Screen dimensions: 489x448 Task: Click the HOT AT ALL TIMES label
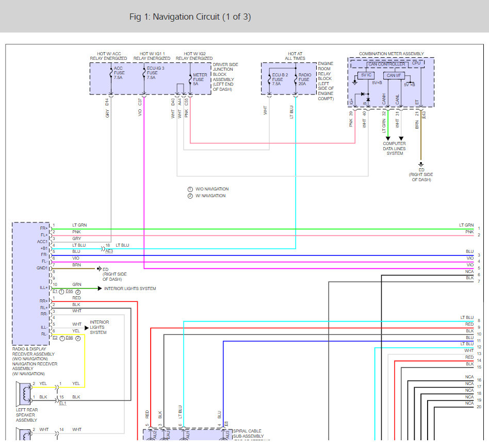pyautogui.click(x=295, y=56)
